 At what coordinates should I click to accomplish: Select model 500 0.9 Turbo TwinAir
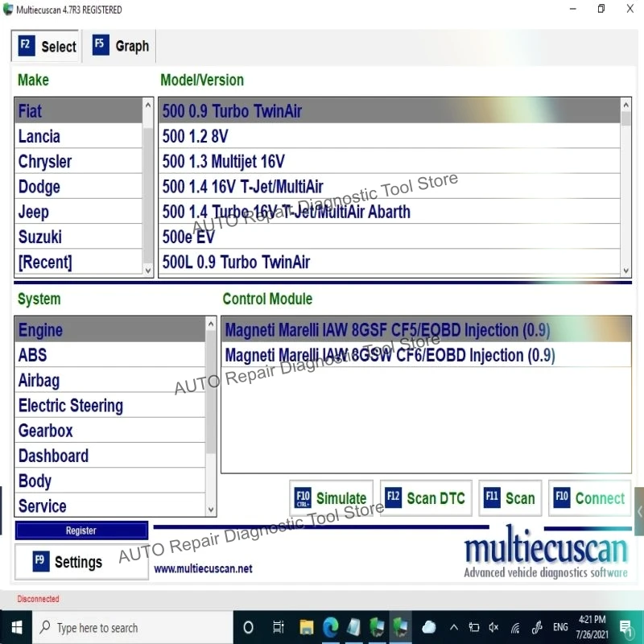pyautogui.click(x=390, y=111)
